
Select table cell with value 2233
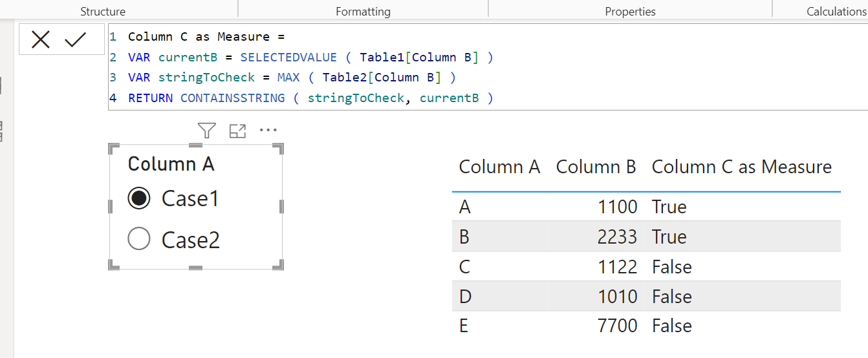617,237
